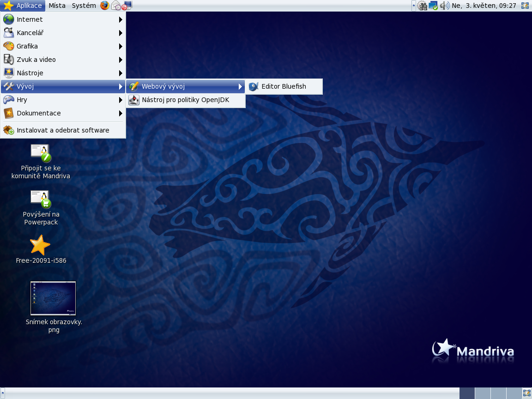Click the OpenJDK policy tool icon
532x399 pixels.
(134, 100)
